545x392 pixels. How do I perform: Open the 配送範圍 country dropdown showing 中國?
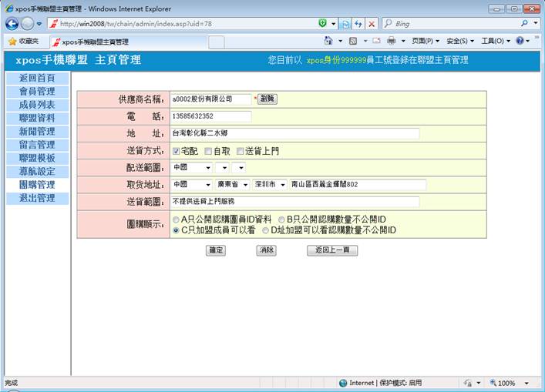192,167
